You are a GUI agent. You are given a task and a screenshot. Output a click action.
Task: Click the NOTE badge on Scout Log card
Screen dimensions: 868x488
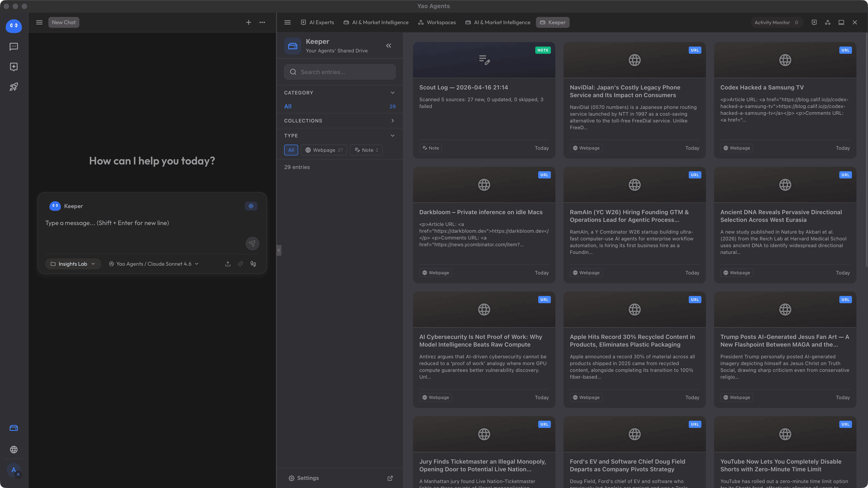tap(542, 50)
